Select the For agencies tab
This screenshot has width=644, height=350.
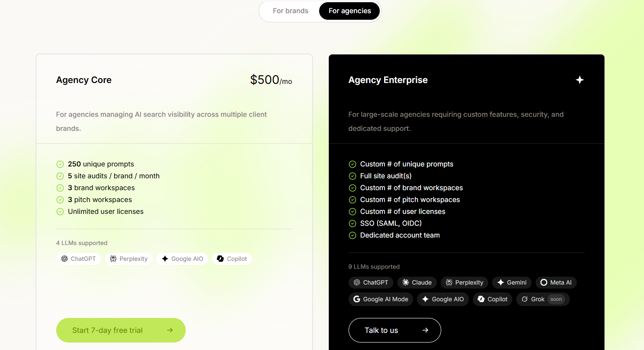pyautogui.click(x=349, y=11)
